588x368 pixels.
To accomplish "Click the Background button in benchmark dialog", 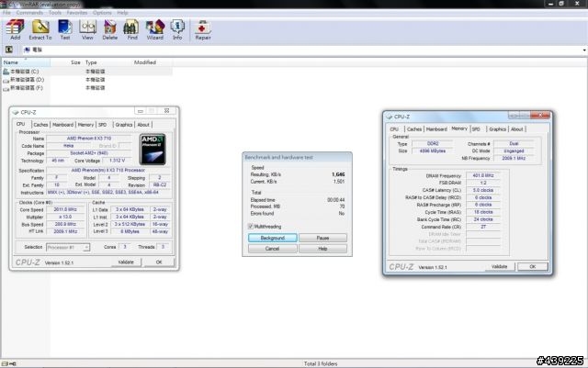I will point(272,238).
